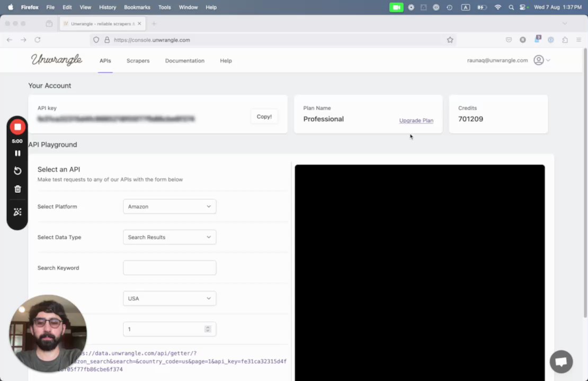
Task: Click the Search Keyword input field
Action: pyautogui.click(x=170, y=268)
